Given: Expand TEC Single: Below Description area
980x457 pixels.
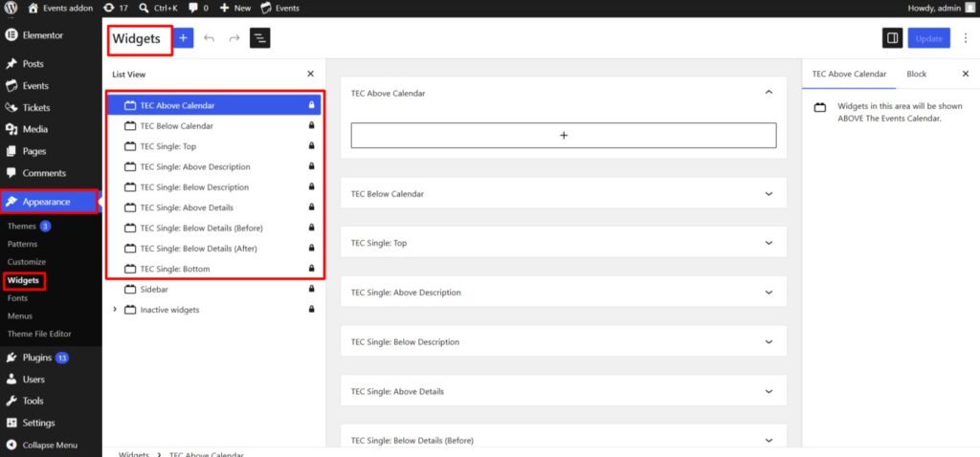Looking at the screenshot, I should (768, 341).
